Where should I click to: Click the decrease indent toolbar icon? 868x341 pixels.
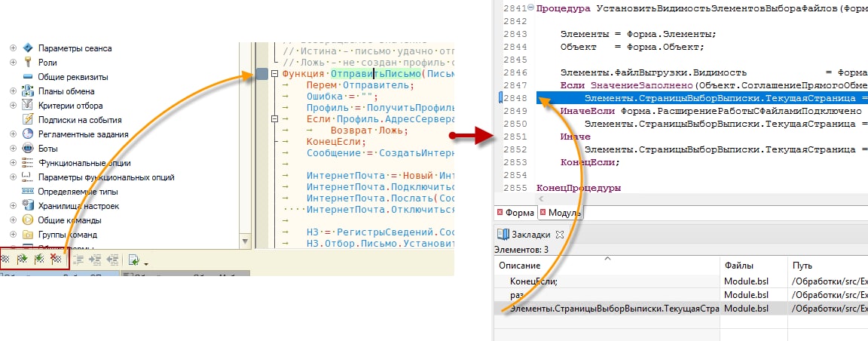point(112,259)
